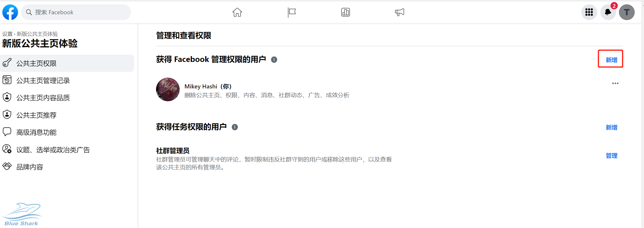The image size is (644, 228).
Task: Open three-dot options for Mikey Hashi
Action: click(x=615, y=83)
